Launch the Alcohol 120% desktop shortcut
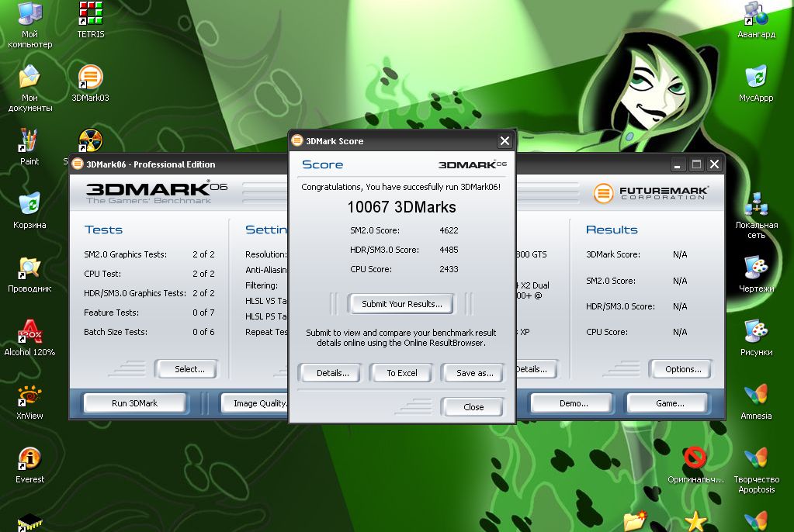Image resolution: width=794 pixels, height=532 pixels. pos(29,338)
